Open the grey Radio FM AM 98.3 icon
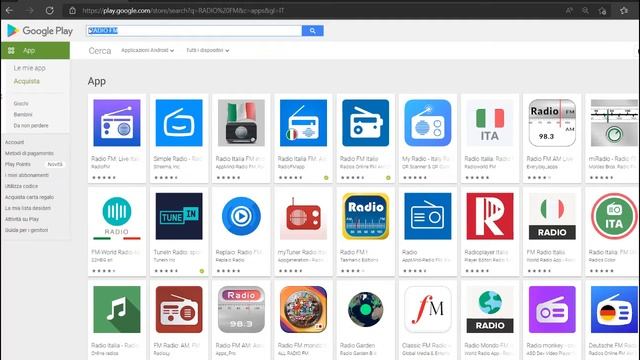This screenshot has height=360, width=640. (x=241, y=309)
